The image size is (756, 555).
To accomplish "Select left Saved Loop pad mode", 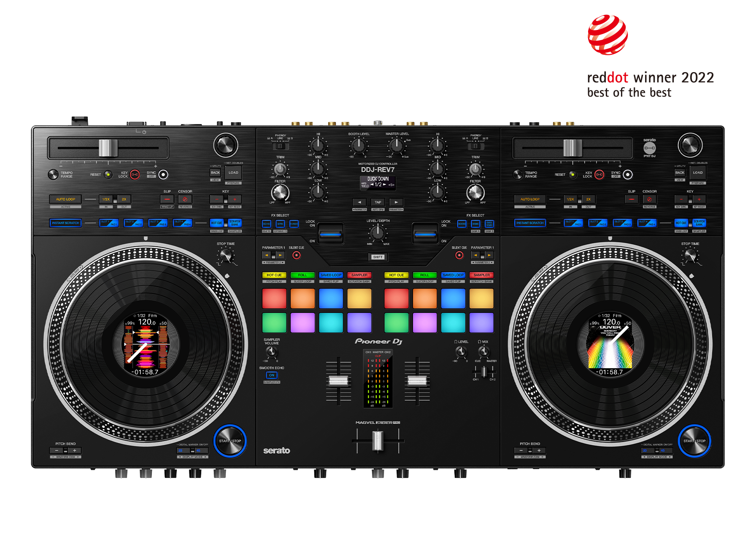I will point(331,275).
